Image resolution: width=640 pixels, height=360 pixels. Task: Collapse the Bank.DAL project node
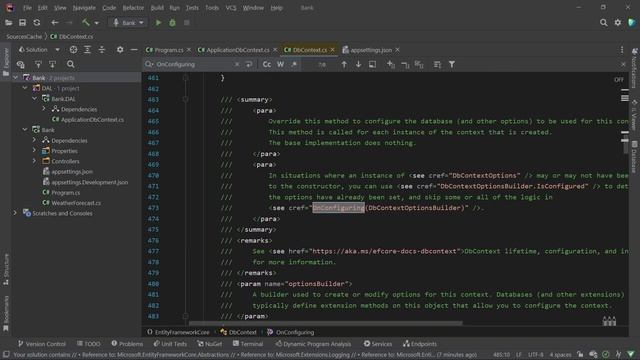pos(35,98)
